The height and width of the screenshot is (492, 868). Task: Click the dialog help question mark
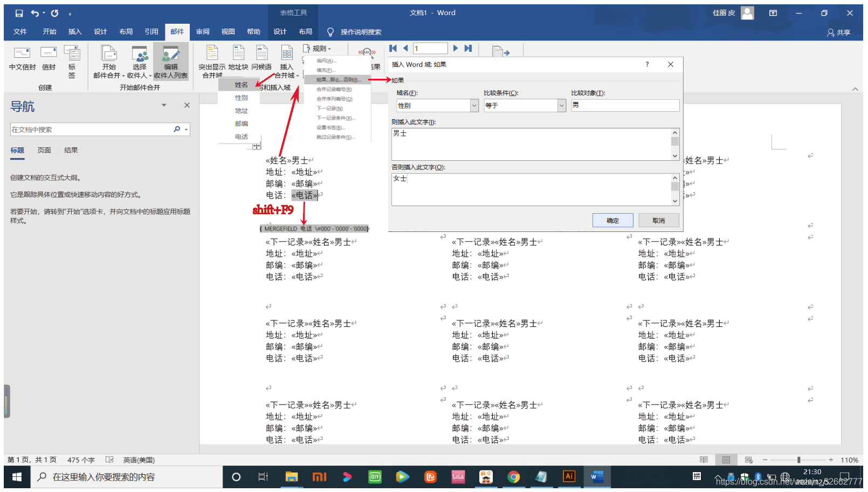point(647,64)
